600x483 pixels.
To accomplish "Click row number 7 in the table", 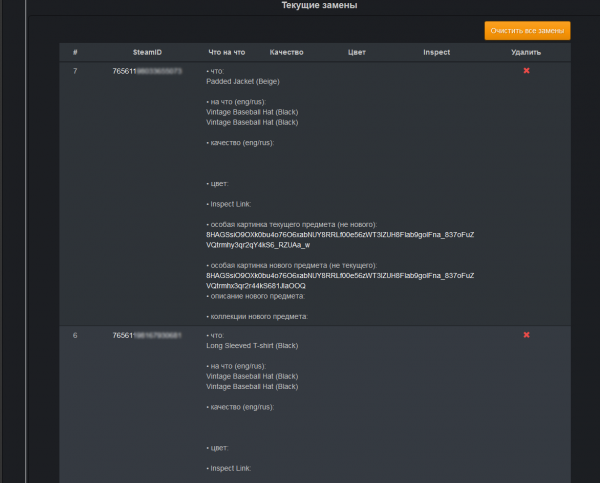I will [76, 71].
